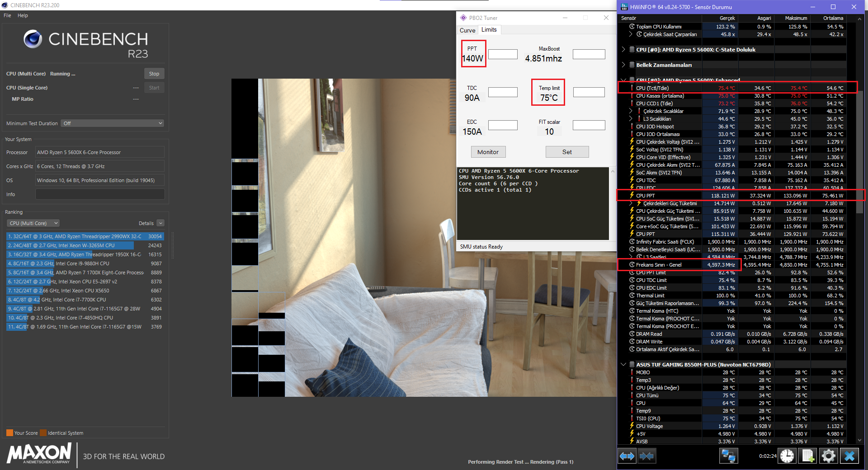Screen dimensions: 868x470
Task: Expand CPU C-State Doluluk group
Action: click(623, 49)
